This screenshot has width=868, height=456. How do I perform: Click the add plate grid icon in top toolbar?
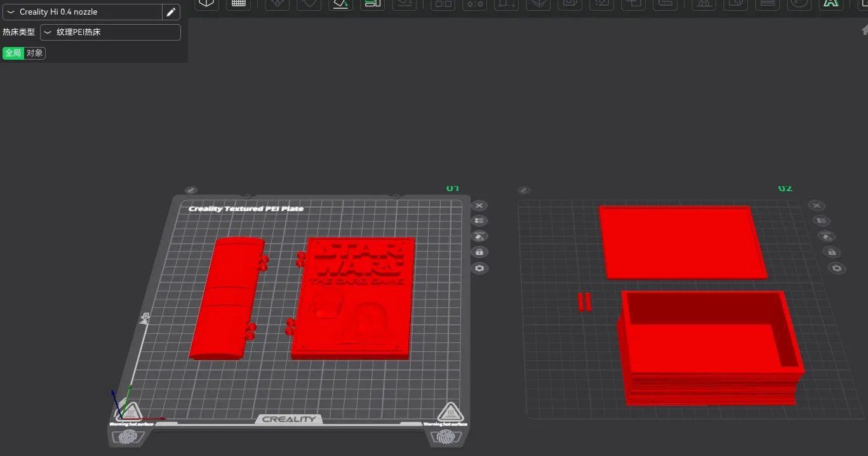coord(239,3)
